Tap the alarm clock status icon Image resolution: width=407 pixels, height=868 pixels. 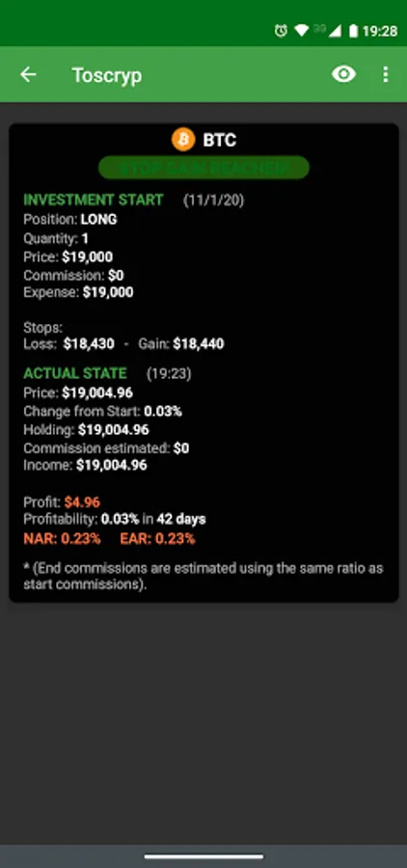pos(281,31)
